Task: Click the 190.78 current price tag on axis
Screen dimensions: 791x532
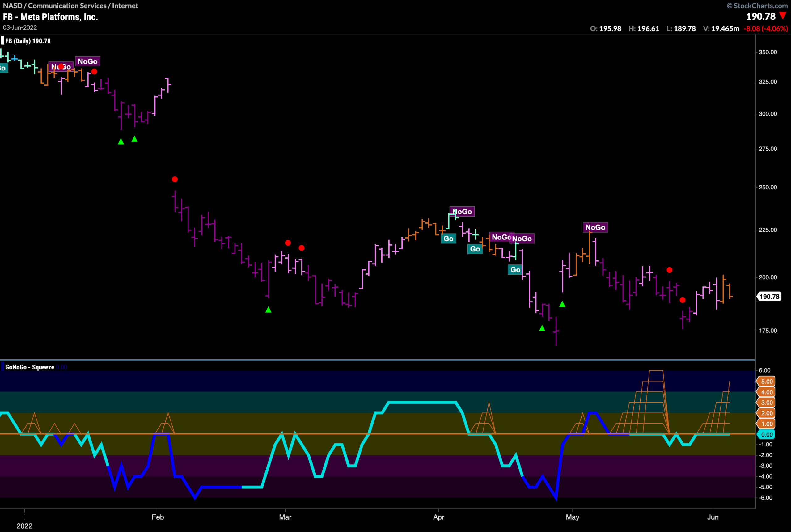Action: (x=769, y=297)
